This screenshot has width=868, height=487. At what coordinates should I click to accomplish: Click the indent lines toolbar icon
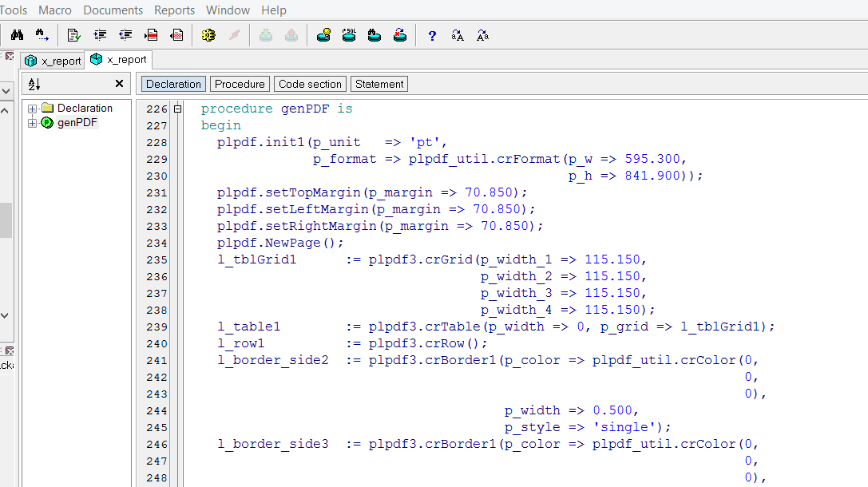100,36
